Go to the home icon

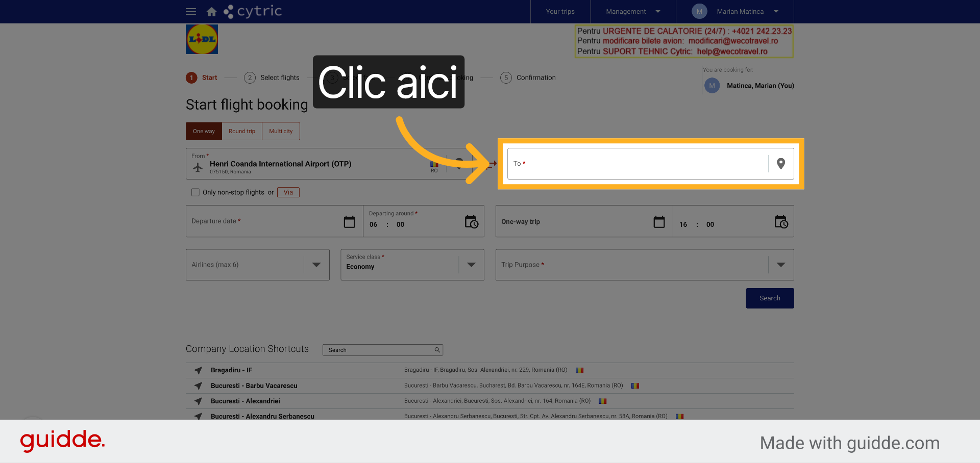tap(211, 11)
